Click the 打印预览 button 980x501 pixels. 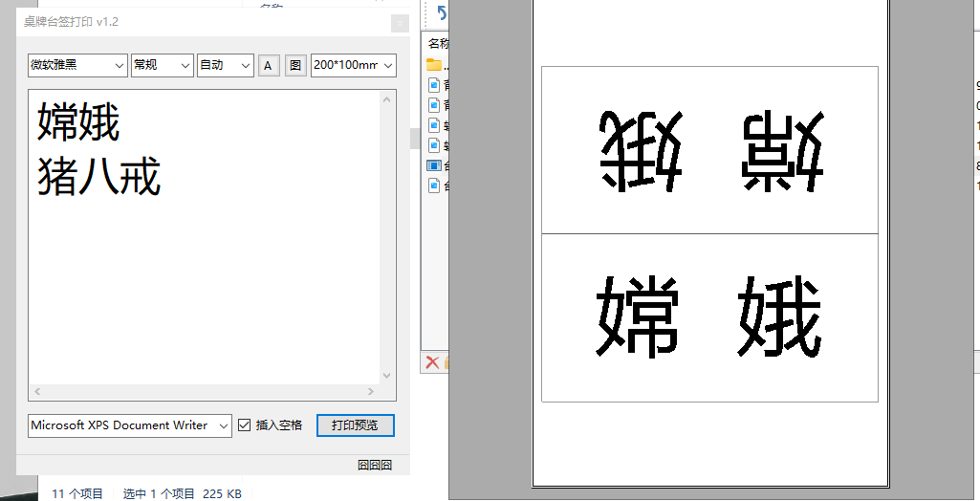(x=356, y=425)
